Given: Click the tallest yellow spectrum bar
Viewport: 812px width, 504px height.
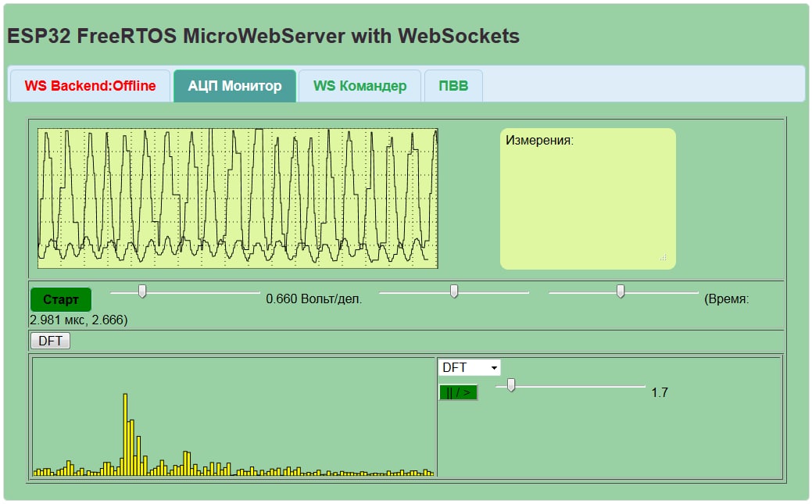Looking at the screenshot, I should (125, 434).
